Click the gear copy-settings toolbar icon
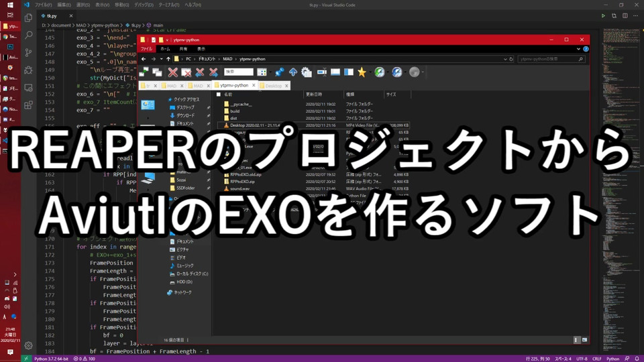 coord(307,72)
